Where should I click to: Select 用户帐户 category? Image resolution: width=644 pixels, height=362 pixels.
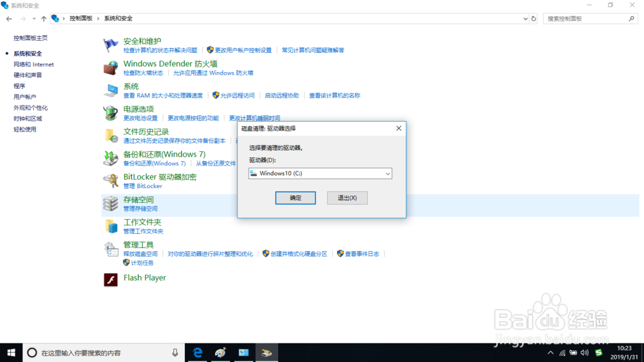(24, 97)
